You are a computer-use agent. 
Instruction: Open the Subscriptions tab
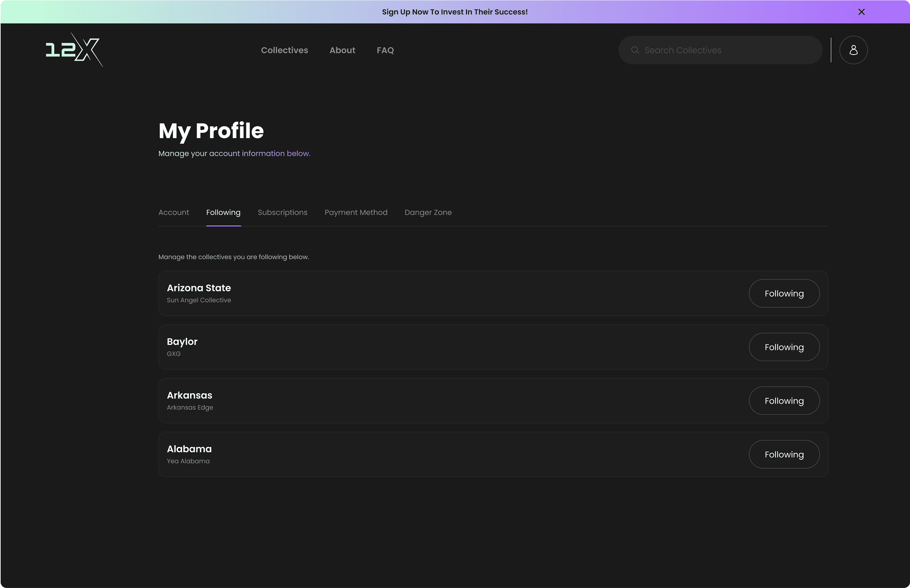point(282,212)
